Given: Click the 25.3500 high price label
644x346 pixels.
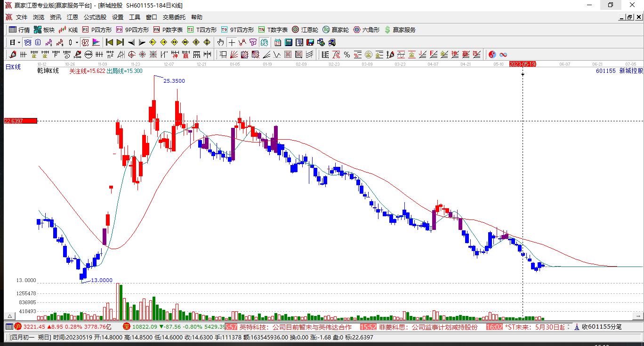Looking at the screenshot, I should (x=174, y=81).
